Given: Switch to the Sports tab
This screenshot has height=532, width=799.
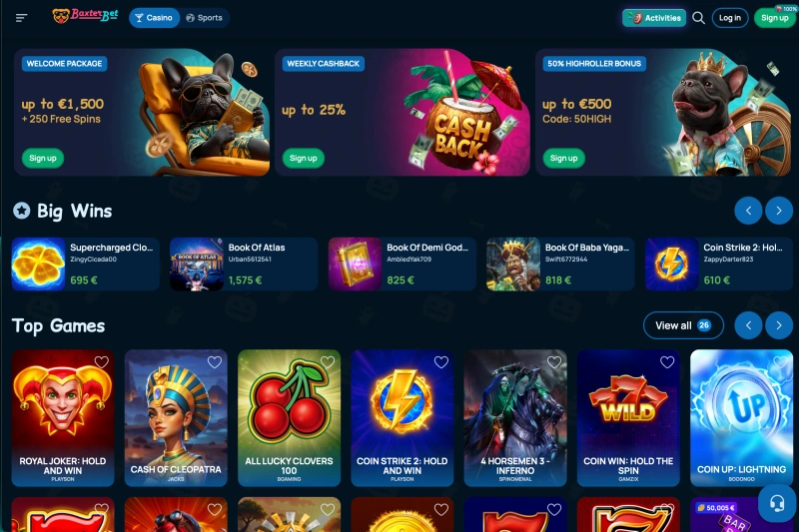Looking at the screenshot, I should (205, 18).
